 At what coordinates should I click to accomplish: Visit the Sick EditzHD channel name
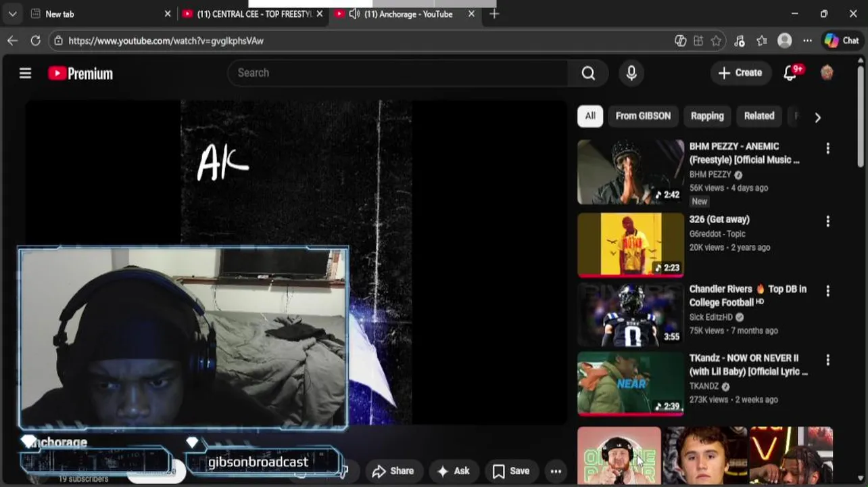(x=710, y=317)
